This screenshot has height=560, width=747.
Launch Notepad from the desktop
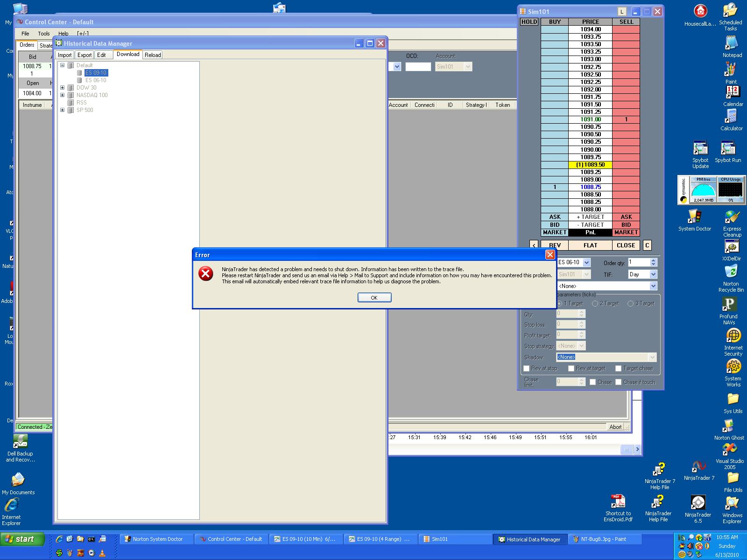tap(732, 46)
